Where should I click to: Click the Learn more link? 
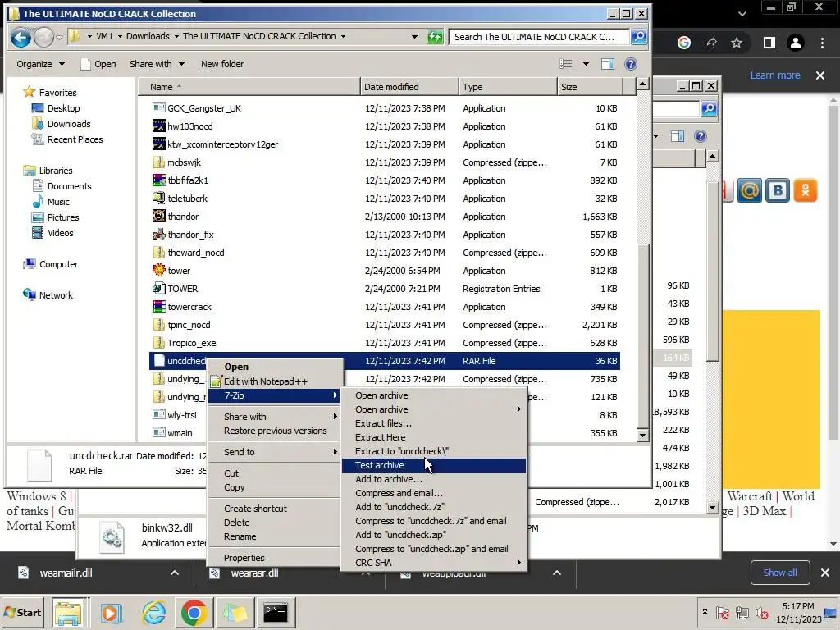(775, 75)
